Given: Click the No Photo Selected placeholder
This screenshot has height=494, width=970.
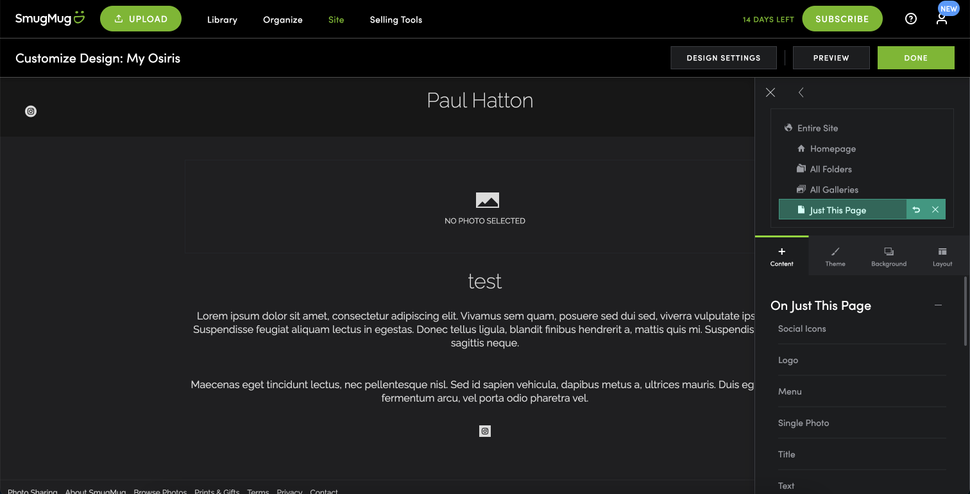Looking at the screenshot, I should click(x=484, y=207).
